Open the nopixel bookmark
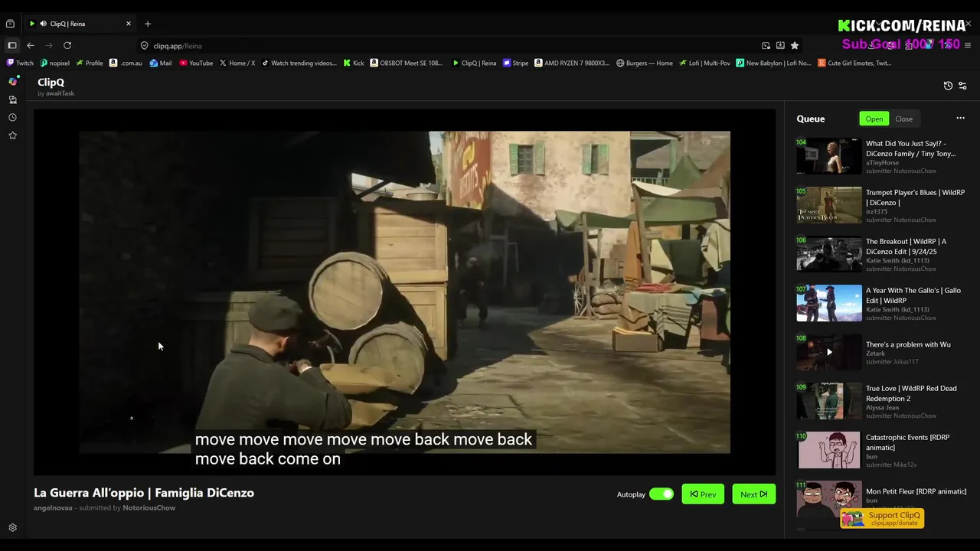Image resolution: width=980 pixels, height=551 pixels. point(55,64)
